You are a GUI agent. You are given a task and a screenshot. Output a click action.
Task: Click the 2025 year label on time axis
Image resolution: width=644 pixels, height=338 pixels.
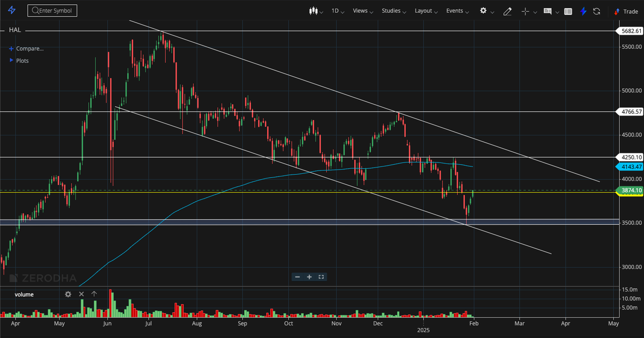coord(424,331)
